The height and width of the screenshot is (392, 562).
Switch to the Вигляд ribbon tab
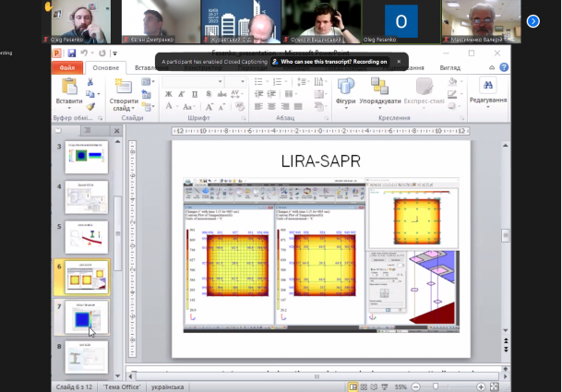pyautogui.click(x=449, y=68)
